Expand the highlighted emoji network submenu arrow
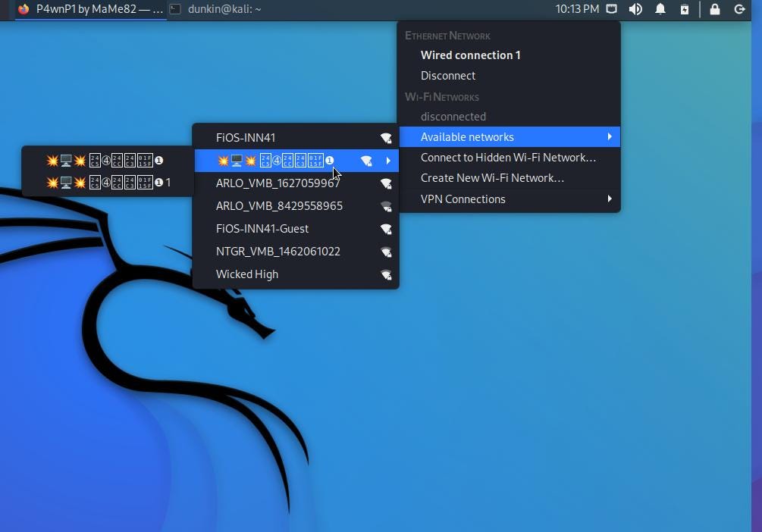762x532 pixels. coord(387,161)
